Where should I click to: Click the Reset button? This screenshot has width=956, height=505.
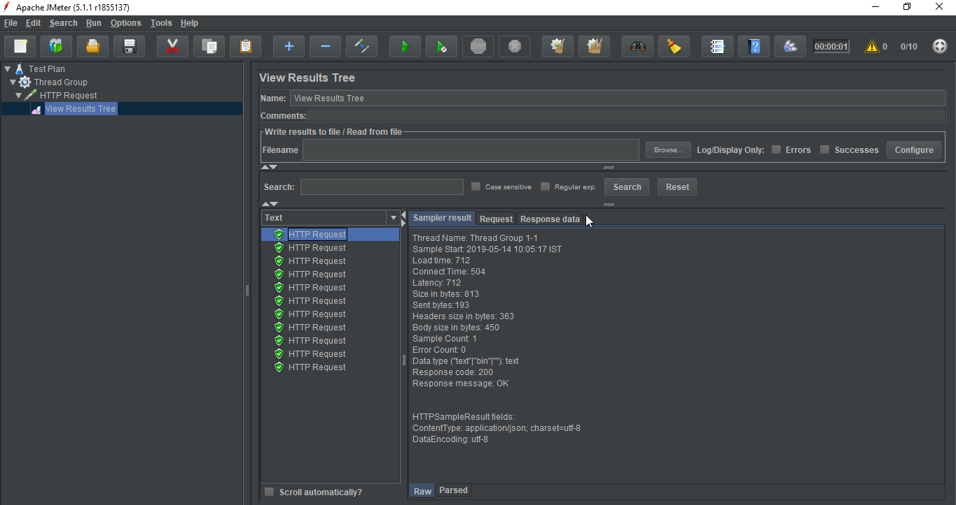click(x=677, y=187)
